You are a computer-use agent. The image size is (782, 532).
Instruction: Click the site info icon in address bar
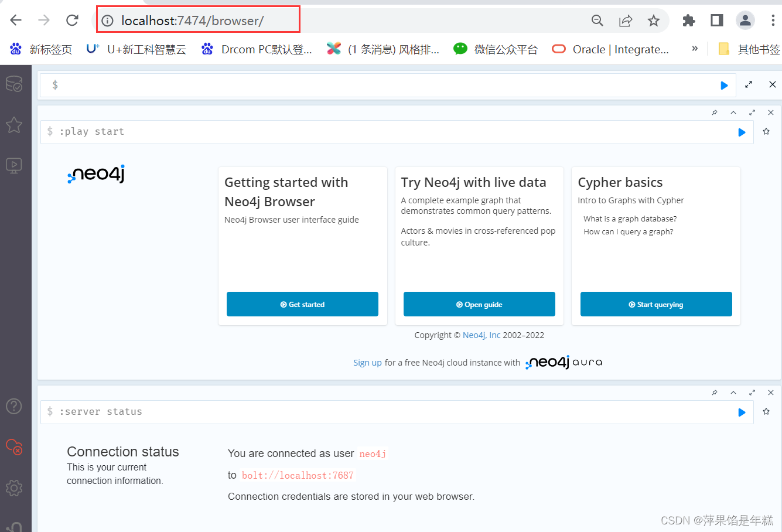107,21
